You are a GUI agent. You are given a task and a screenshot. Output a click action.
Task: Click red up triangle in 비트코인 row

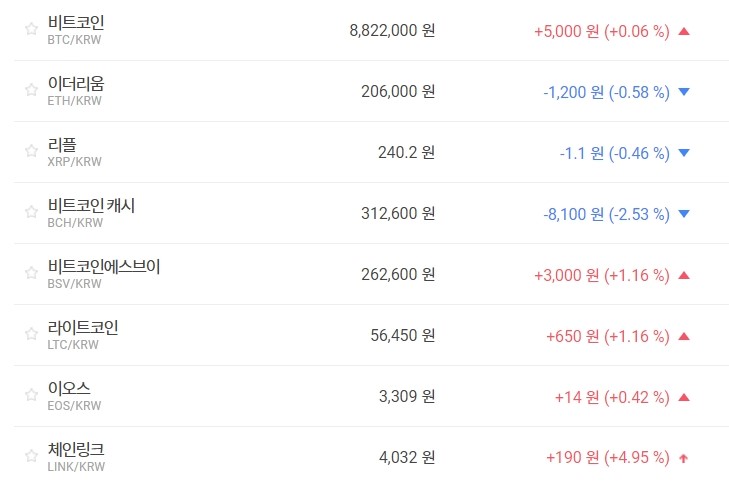pos(684,31)
